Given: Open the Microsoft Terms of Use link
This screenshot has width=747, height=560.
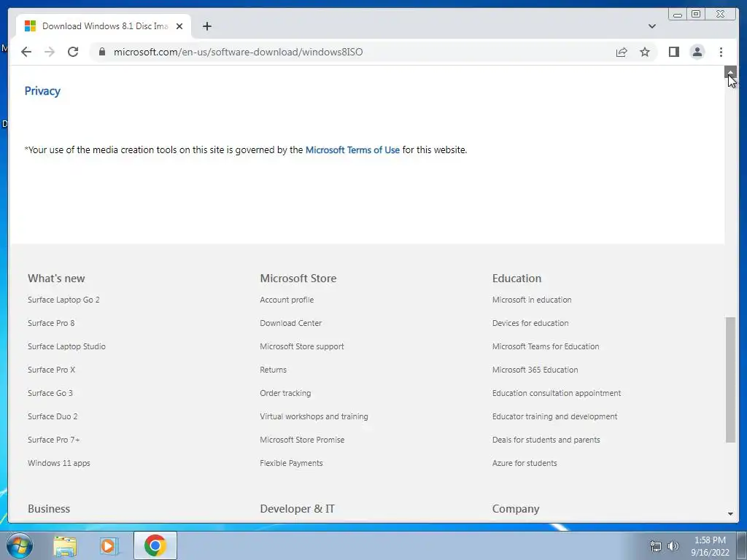Looking at the screenshot, I should click(x=352, y=150).
